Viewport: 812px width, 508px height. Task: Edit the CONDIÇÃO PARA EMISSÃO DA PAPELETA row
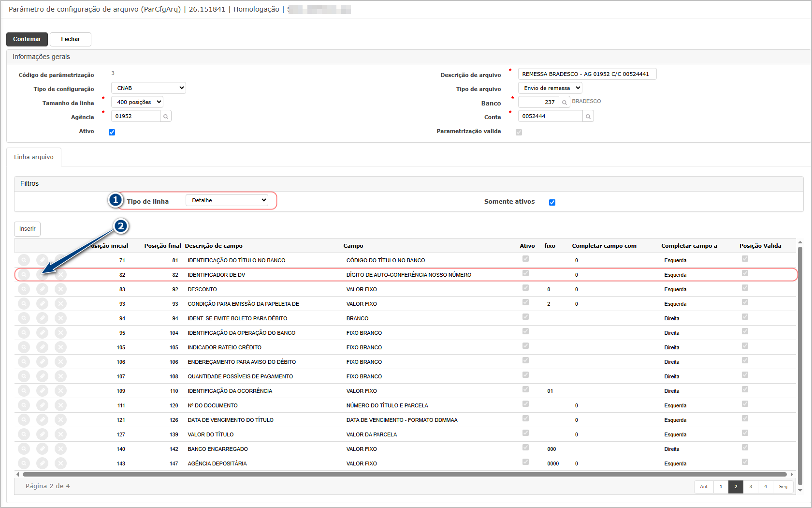(43, 304)
